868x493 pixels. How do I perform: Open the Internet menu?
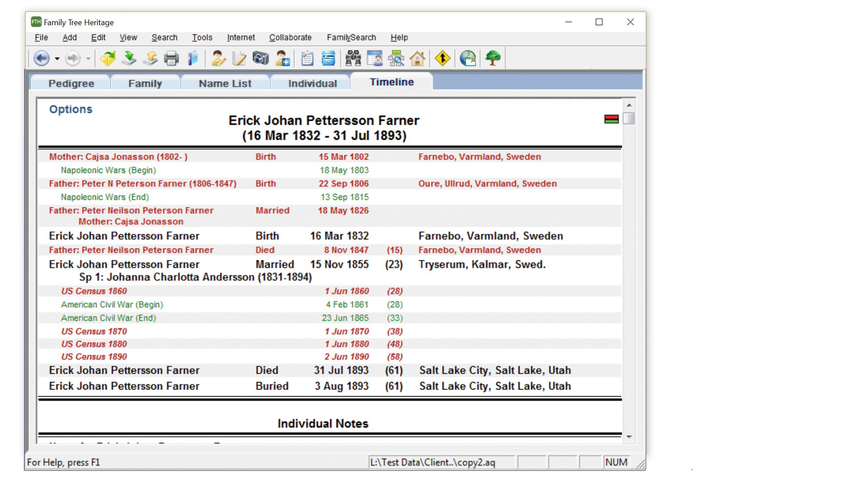coord(241,38)
